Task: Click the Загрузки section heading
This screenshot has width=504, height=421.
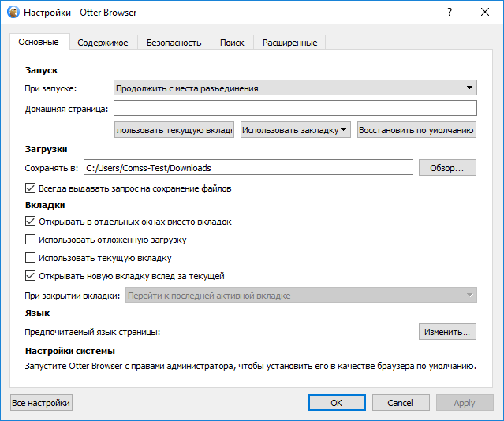Action: (x=46, y=149)
